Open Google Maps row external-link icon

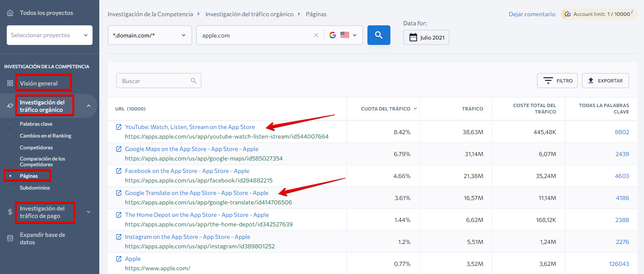coord(119,149)
